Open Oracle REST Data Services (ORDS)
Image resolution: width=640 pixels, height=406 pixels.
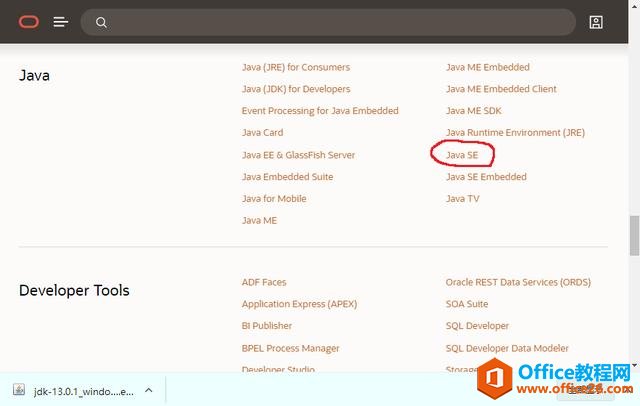coord(518,282)
